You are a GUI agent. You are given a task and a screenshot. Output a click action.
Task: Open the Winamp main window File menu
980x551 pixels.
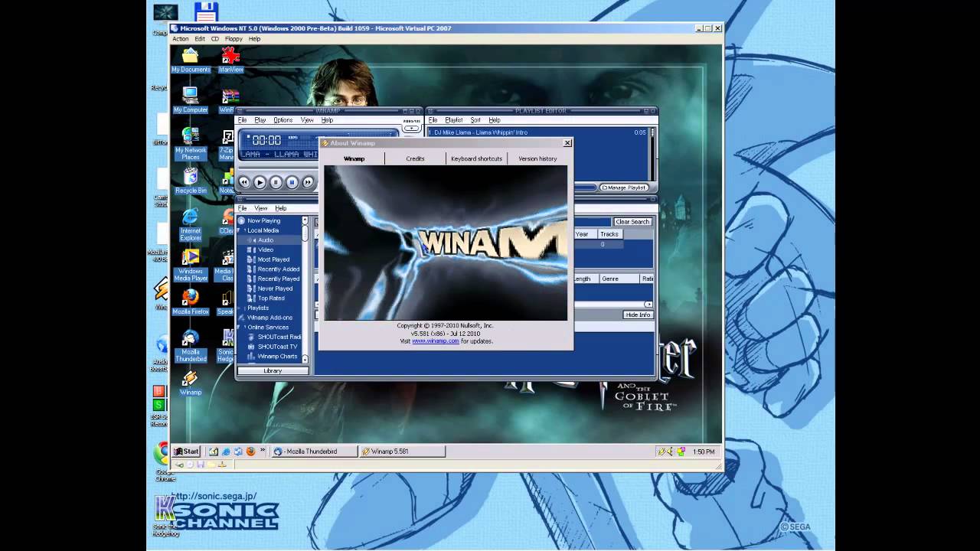coord(242,120)
